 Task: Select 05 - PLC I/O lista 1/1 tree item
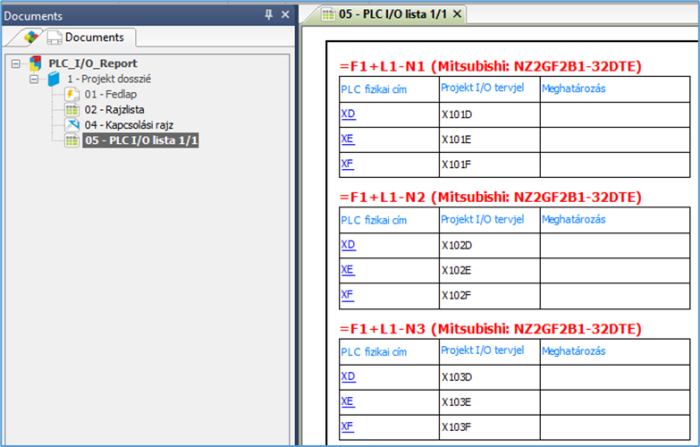point(141,140)
